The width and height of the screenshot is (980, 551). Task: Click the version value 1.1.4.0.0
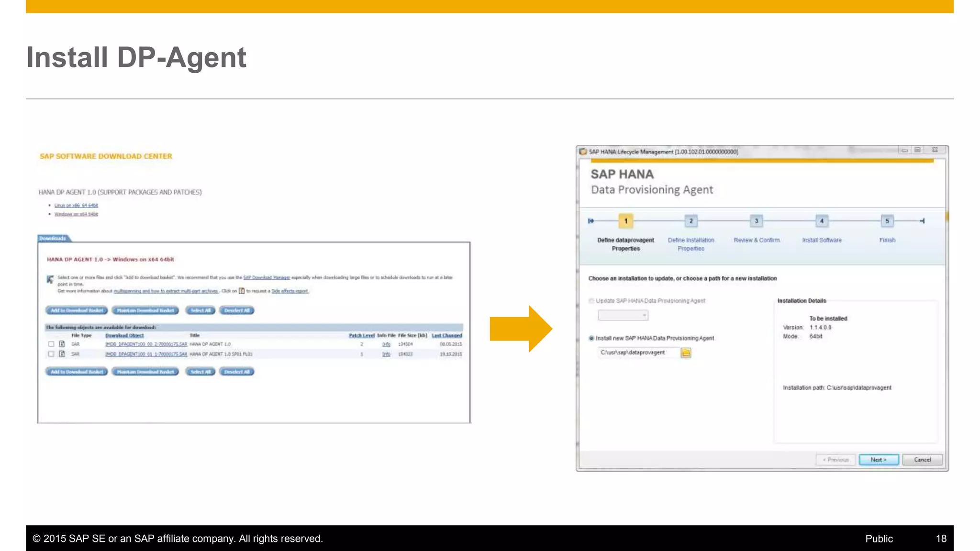pos(820,327)
